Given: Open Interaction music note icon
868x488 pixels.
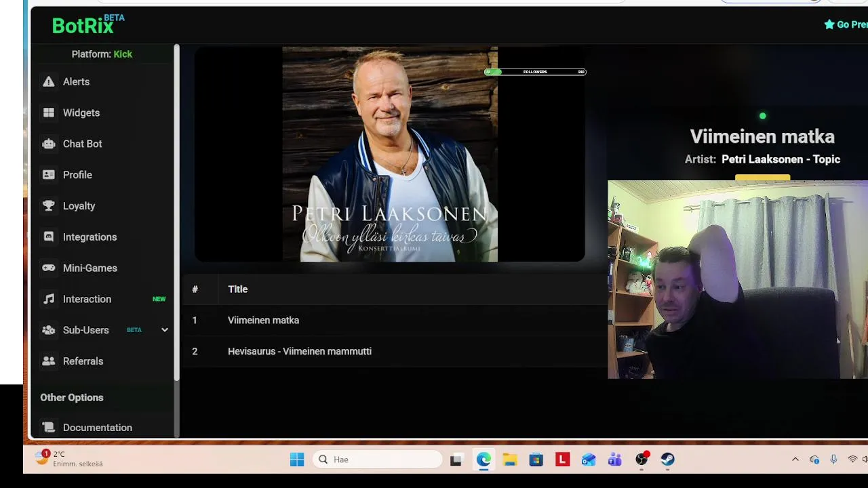Looking at the screenshot, I should coord(48,299).
